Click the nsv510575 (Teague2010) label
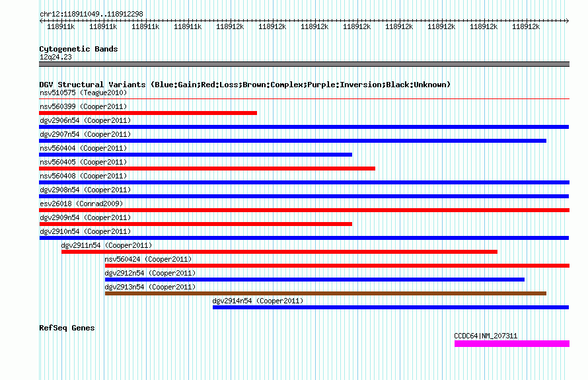This screenshot has height=380, width=588. [x=83, y=93]
